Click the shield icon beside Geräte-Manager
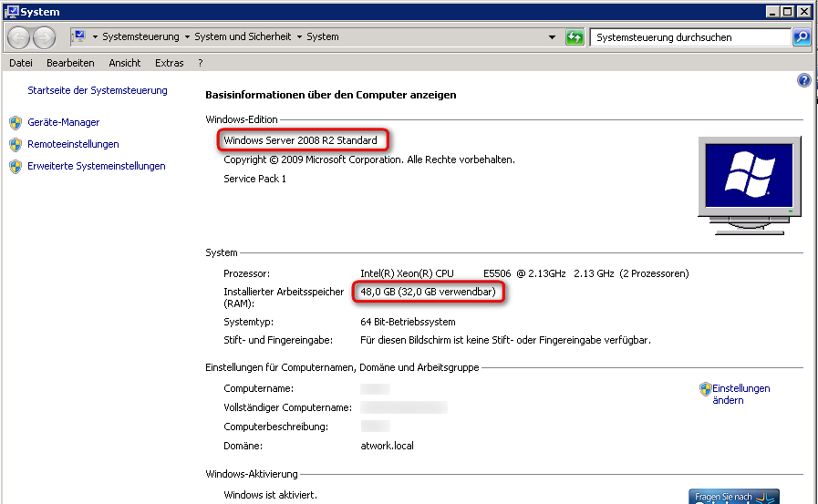This screenshot has height=504, width=818. tap(16, 122)
